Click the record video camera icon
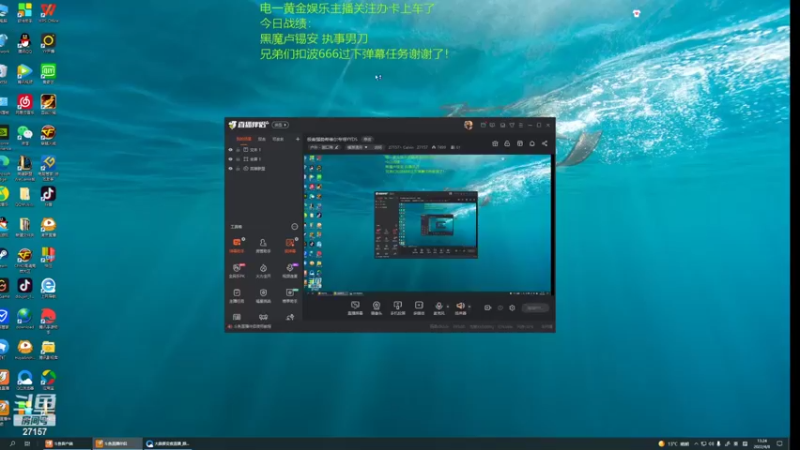Image resolution: width=800 pixels, height=450 pixels. (488, 308)
